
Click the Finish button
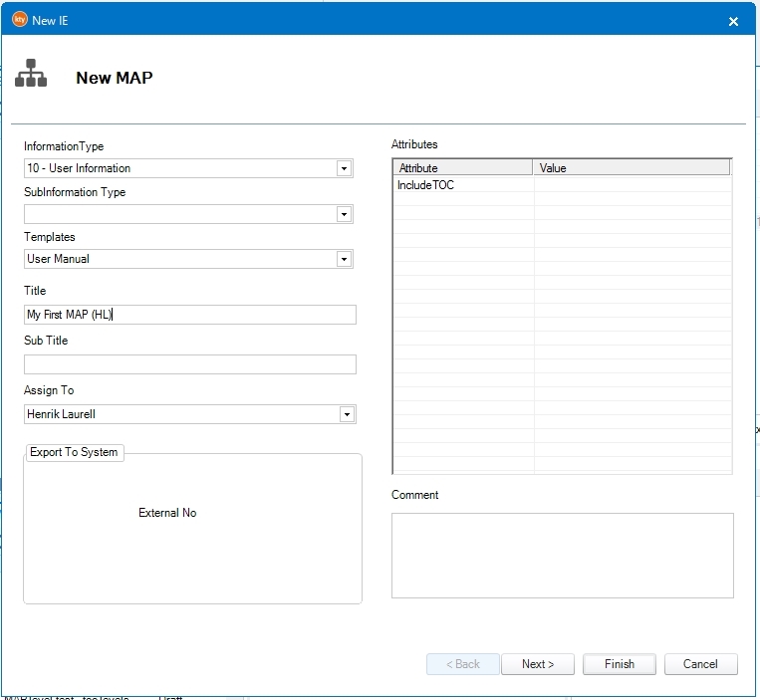619,664
